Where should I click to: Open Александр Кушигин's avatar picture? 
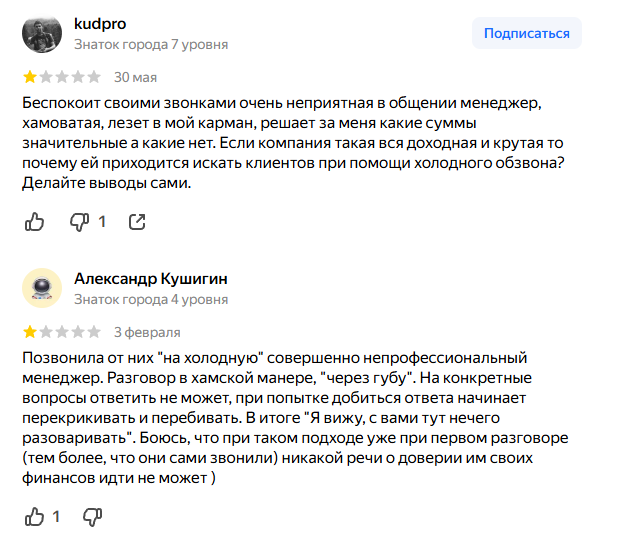pos(42,288)
